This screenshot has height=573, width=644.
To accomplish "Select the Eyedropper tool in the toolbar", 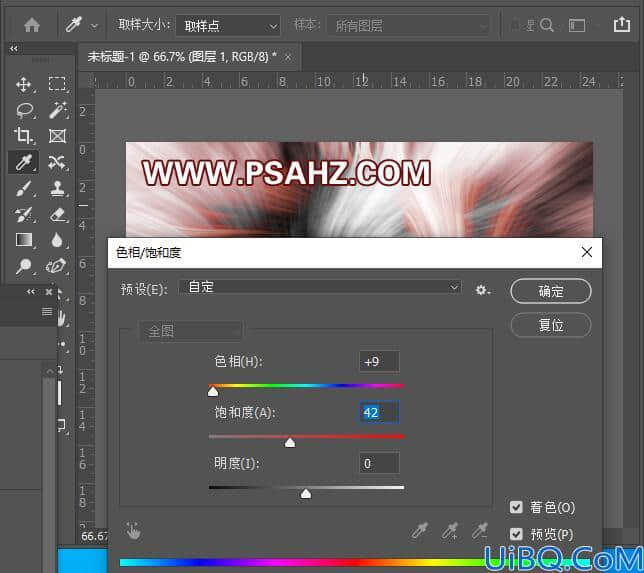I will 24,162.
